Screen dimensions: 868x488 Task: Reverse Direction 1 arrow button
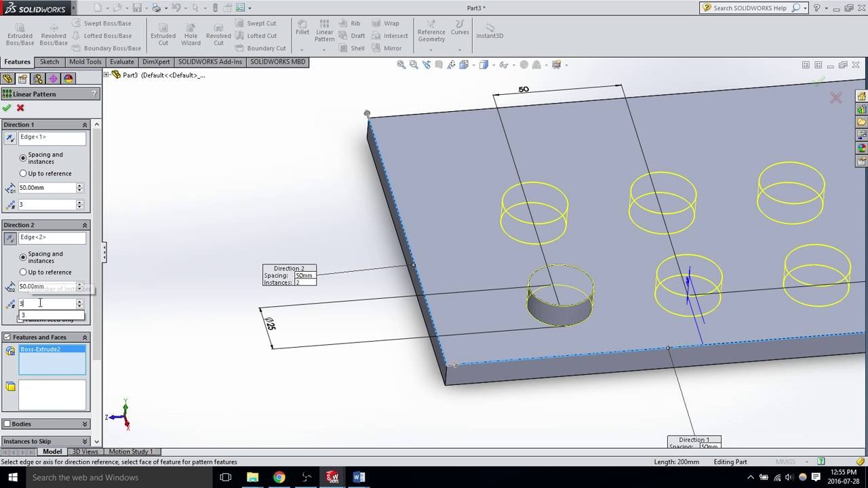[10, 138]
